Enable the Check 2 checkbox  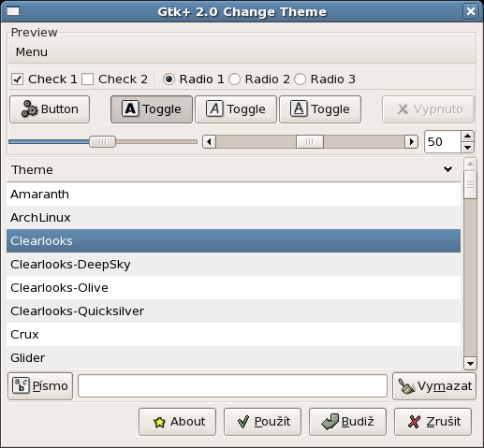click(87, 79)
